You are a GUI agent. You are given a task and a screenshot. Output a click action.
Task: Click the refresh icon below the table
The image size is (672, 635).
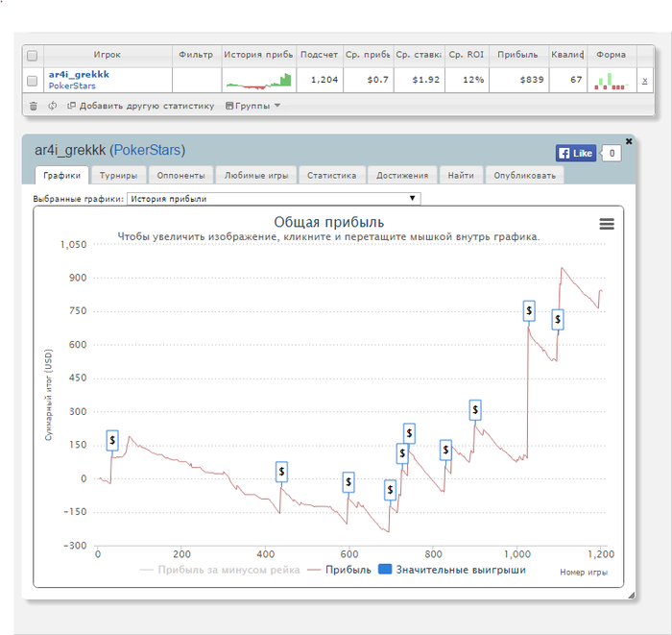[52, 106]
